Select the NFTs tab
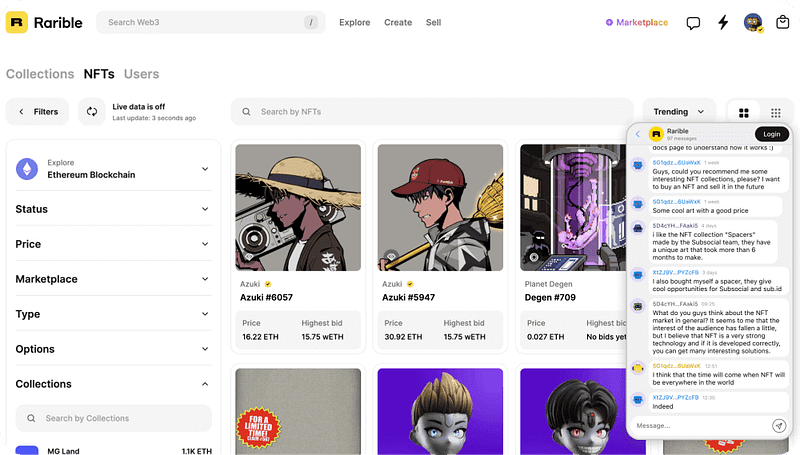This screenshot has width=800, height=455. click(x=99, y=74)
